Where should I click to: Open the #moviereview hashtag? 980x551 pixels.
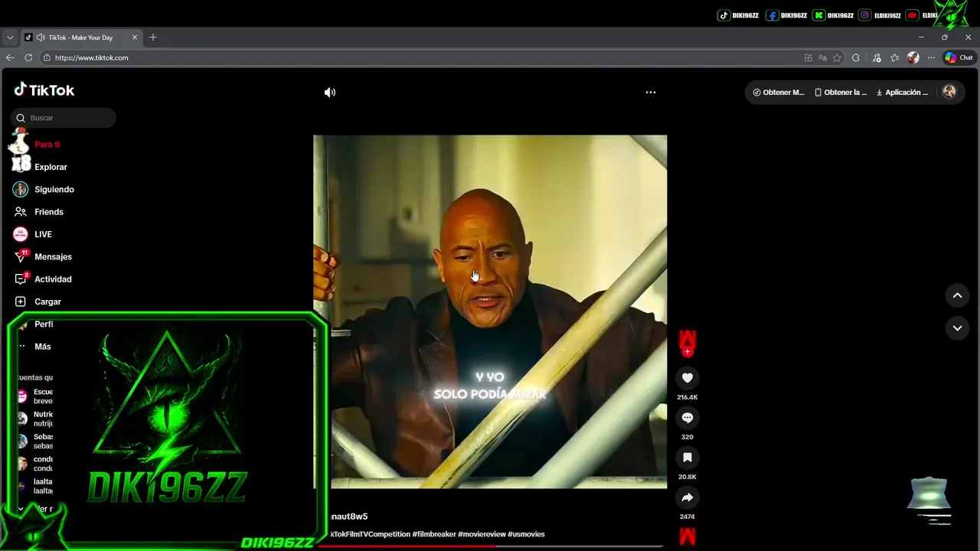(482, 534)
